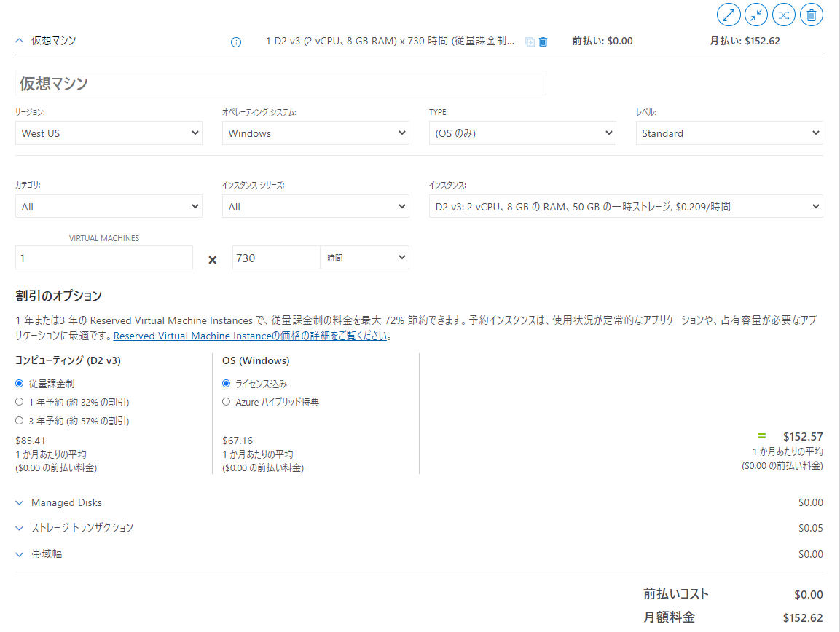
Task: Click the VIRTUAL MACHINES quantity field
Action: tap(104, 258)
